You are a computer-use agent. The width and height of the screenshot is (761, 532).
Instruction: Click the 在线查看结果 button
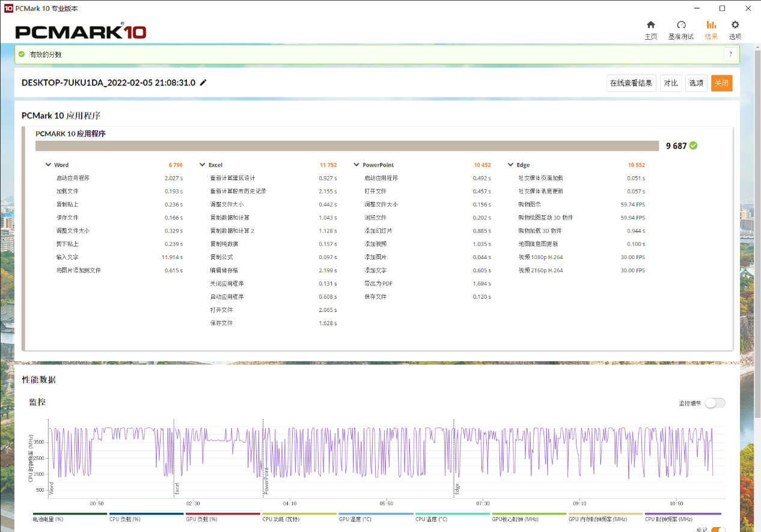(631, 83)
